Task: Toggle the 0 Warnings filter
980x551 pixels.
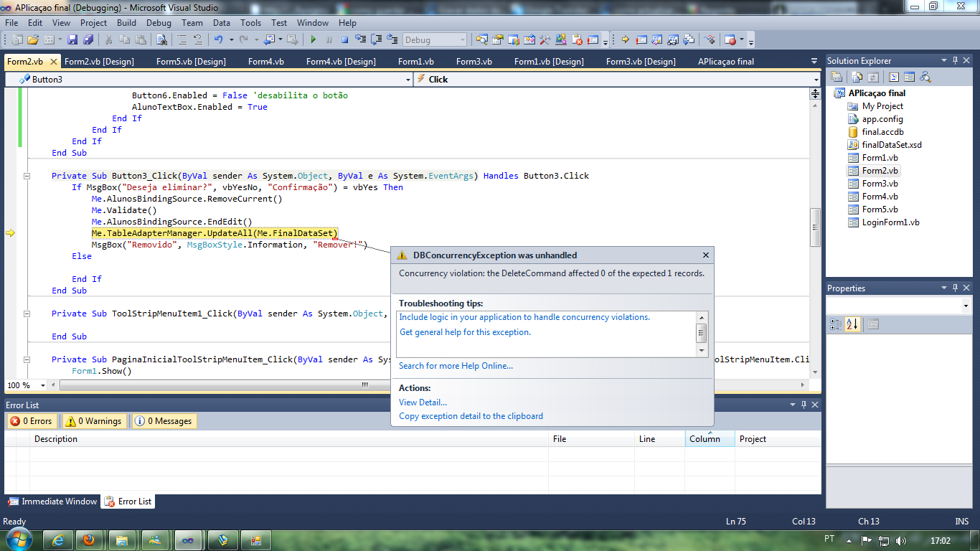Action: click(x=93, y=421)
